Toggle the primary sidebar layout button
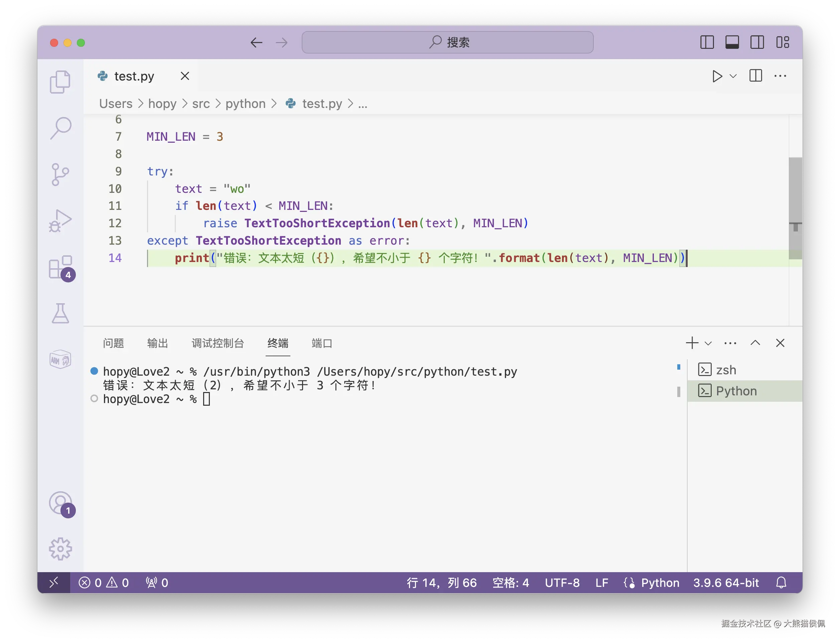840x643 pixels. (x=707, y=42)
